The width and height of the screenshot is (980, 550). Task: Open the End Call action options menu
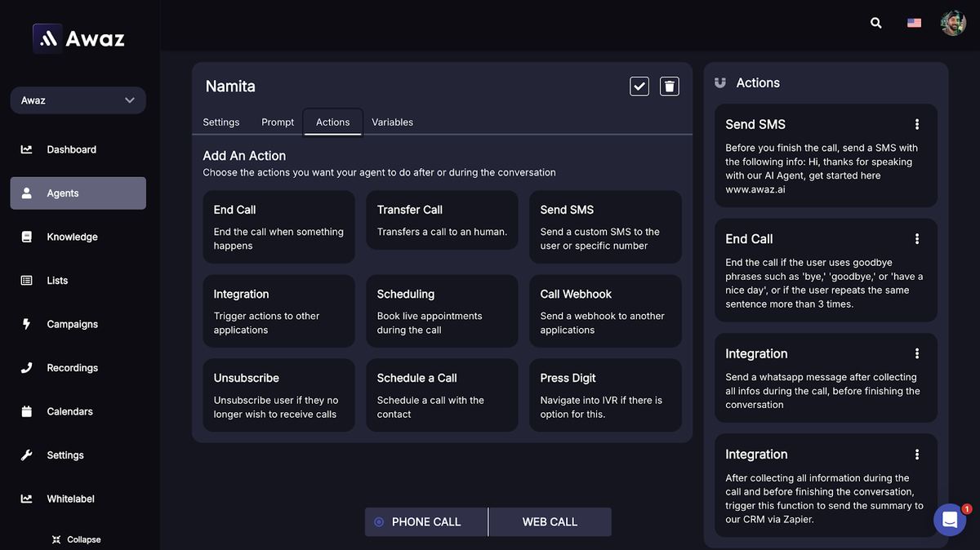coord(916,238)
